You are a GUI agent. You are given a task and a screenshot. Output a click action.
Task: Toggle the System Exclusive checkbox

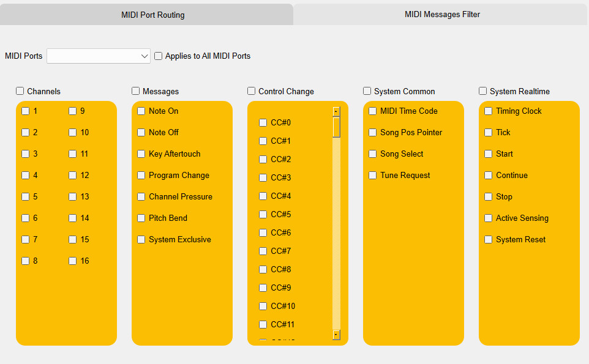tap(141, 239)
